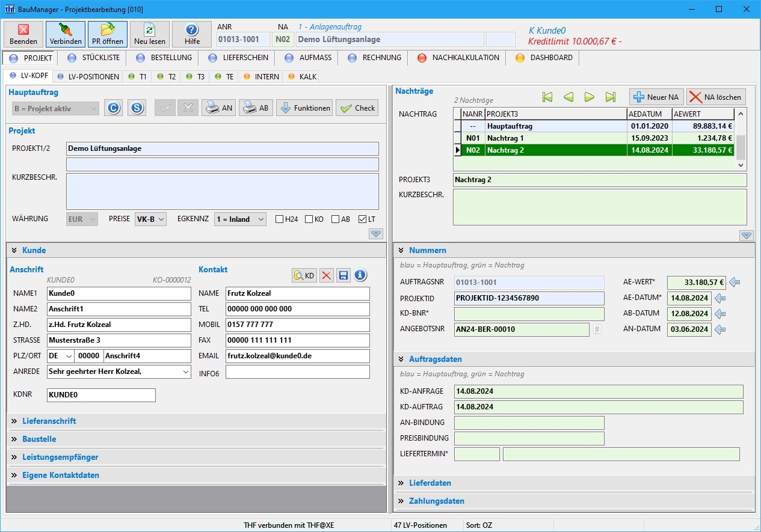Image resolution: width=761 pixels, height=532 pixels.
Task: Click the blue info icon in Kontakt
Action: click(x=360, y=275)
